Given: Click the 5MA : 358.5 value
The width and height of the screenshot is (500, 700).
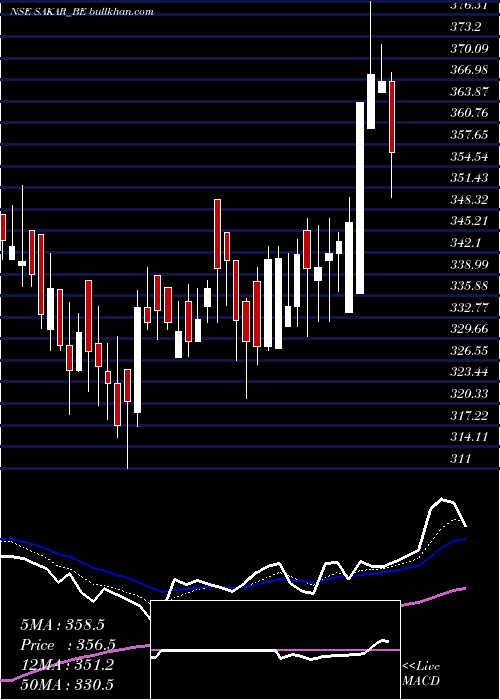Looking at the screenshot, I should click(x=62, y=625).
